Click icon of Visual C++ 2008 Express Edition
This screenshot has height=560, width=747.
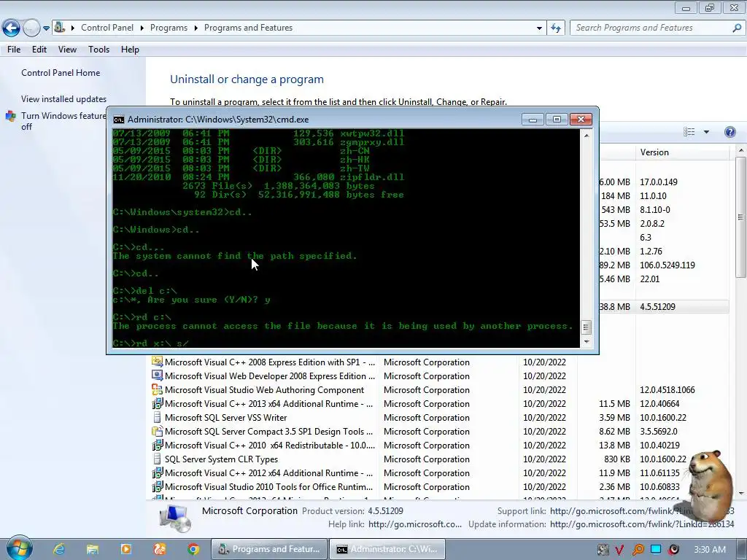click(157, 362)
